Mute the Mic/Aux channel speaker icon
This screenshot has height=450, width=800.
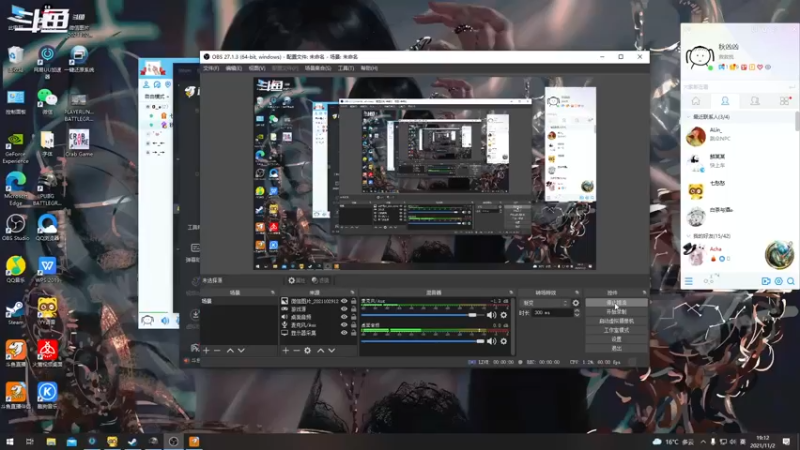coord(491,315)
